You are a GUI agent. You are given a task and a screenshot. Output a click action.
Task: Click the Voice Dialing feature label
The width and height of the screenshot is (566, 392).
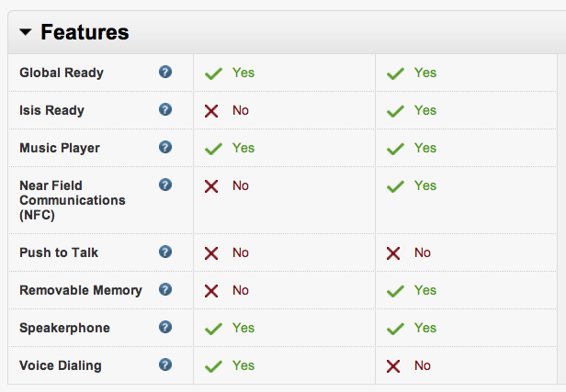tap(61, 365)
